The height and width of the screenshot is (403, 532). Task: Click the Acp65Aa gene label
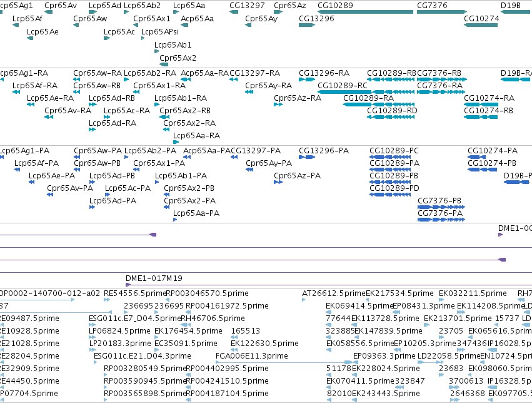tap(197, 18)
